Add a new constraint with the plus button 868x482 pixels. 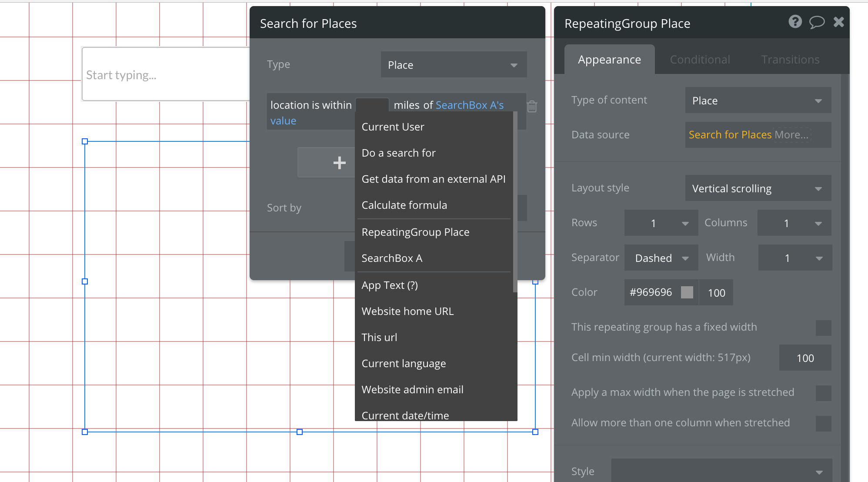(x=339, y=163)
